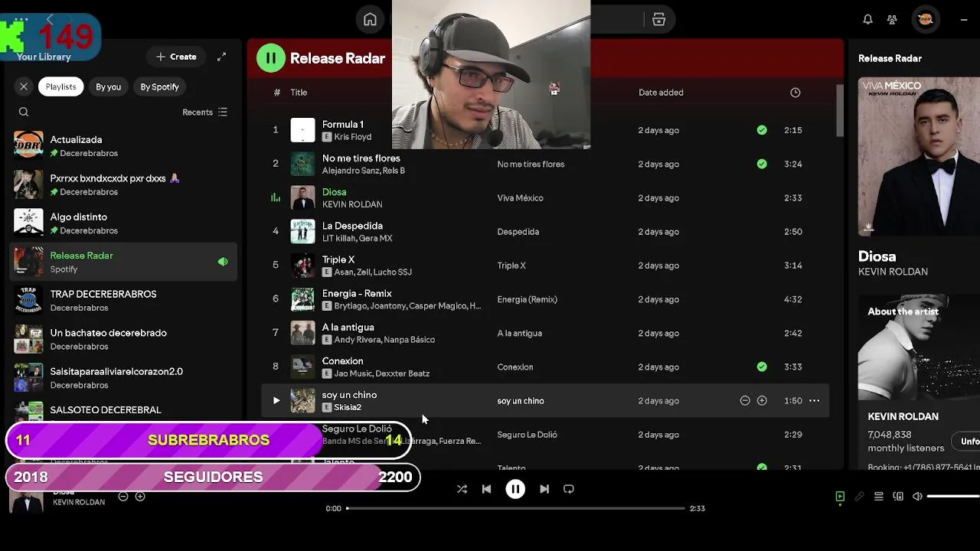
Task: Toggle saved checkmark for No me tires flores
Action: click(762, 164)
